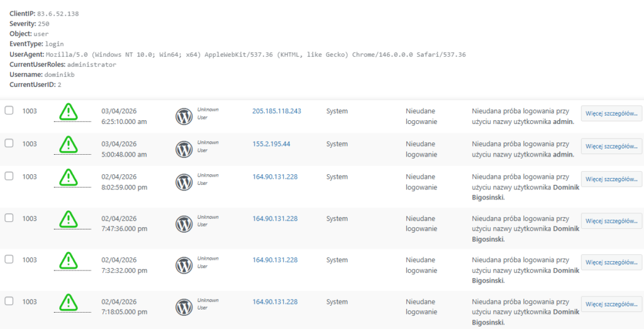
Task: Follow the 164.90.131.228 link at 7:32:32.000 pm
Action: click(275, 260)
